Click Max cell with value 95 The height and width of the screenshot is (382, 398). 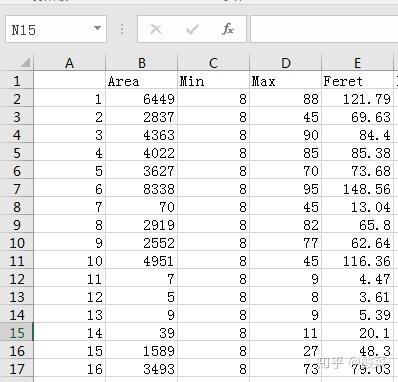pyautogui.click(x=286, y=189)
